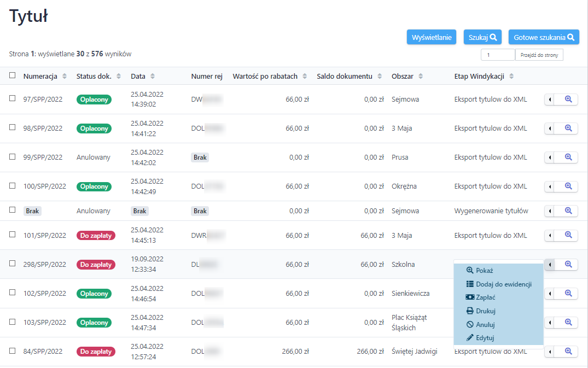Click area Plac Książąt Śląskich
The image size is (588, 368).
coord(409,322)
